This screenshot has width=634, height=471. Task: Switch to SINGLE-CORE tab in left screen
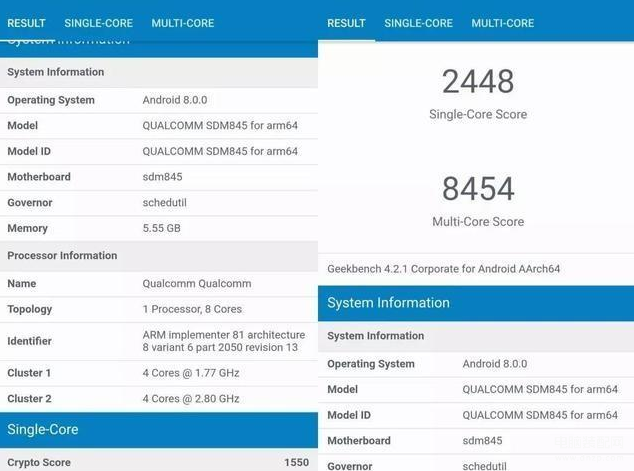pyautogui.click(x=99, y=23)
